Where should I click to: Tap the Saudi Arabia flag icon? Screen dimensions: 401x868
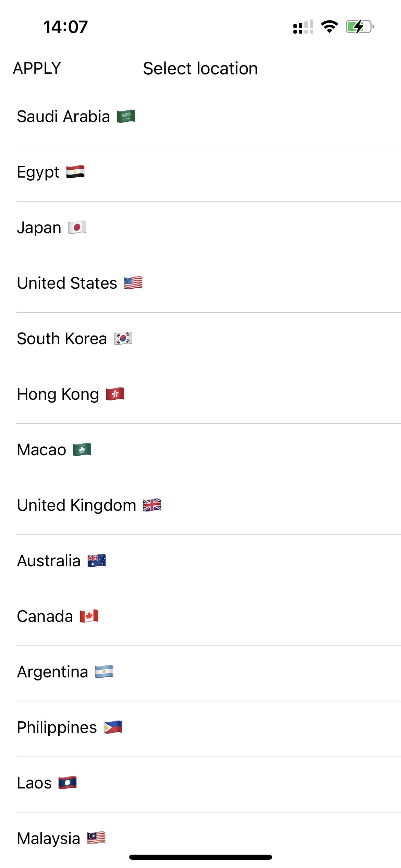126,117
